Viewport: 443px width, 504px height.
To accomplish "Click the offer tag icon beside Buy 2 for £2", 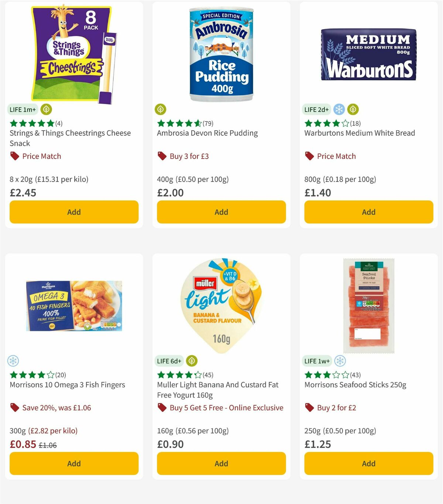I will tap(309, 408).
